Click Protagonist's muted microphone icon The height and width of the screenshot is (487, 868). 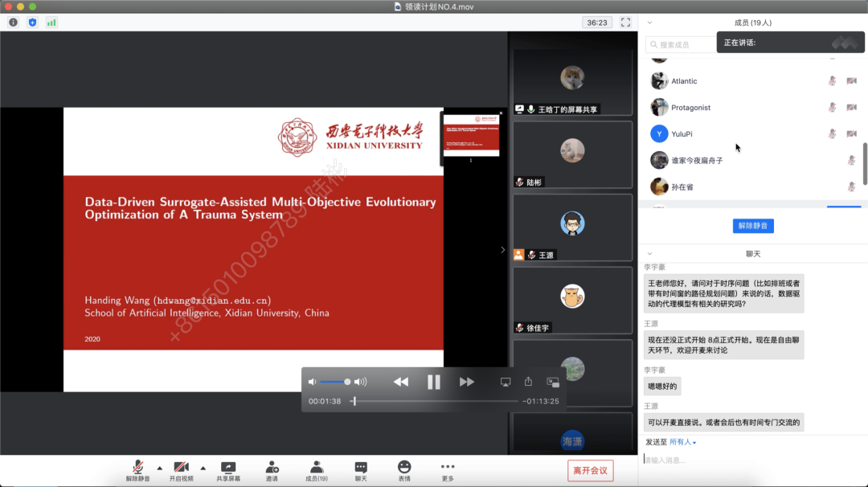[x=832, y=108]
